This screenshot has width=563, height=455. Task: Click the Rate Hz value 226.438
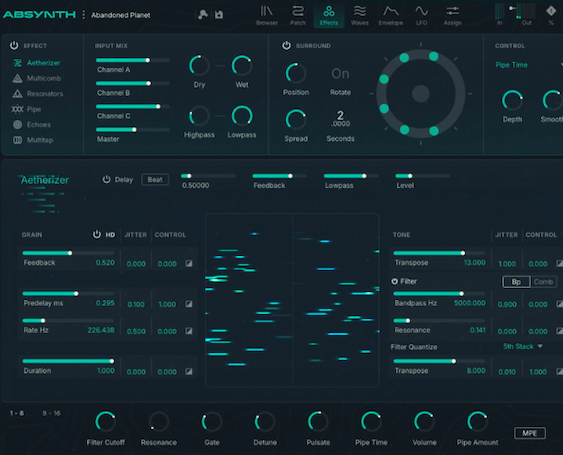click(101, 330)
